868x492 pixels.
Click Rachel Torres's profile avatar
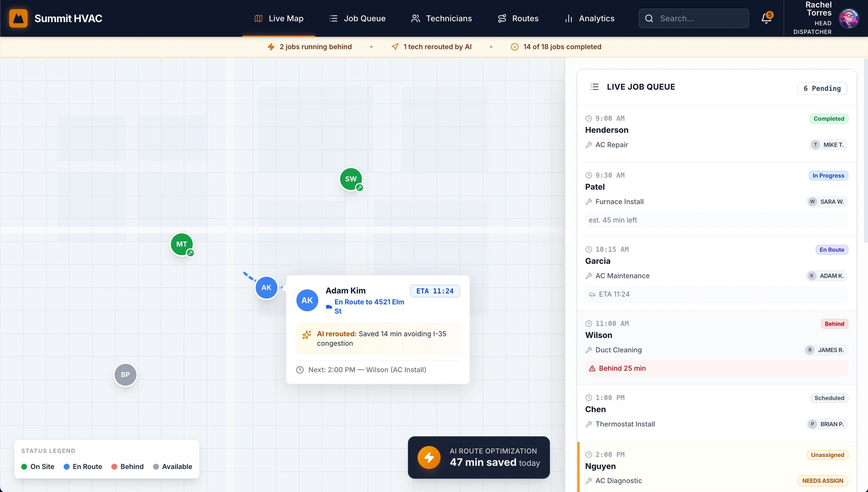(849, 18)
